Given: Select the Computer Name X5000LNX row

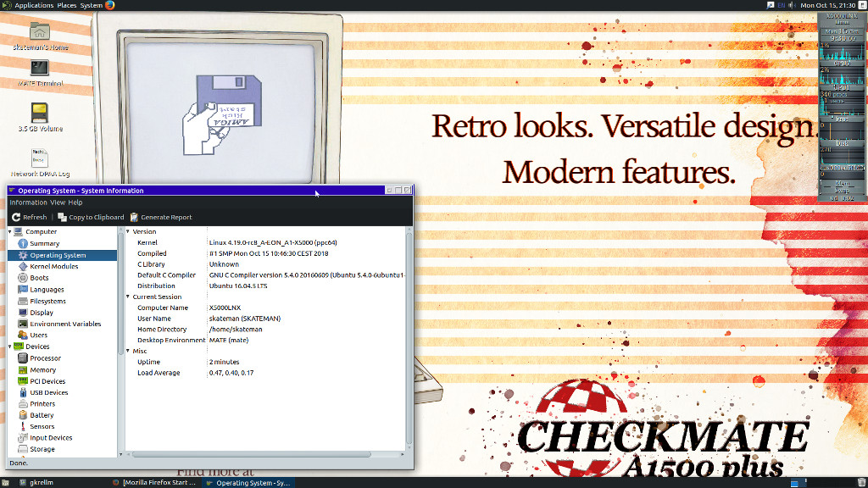Looking at the screenshot, I should 265,308.
